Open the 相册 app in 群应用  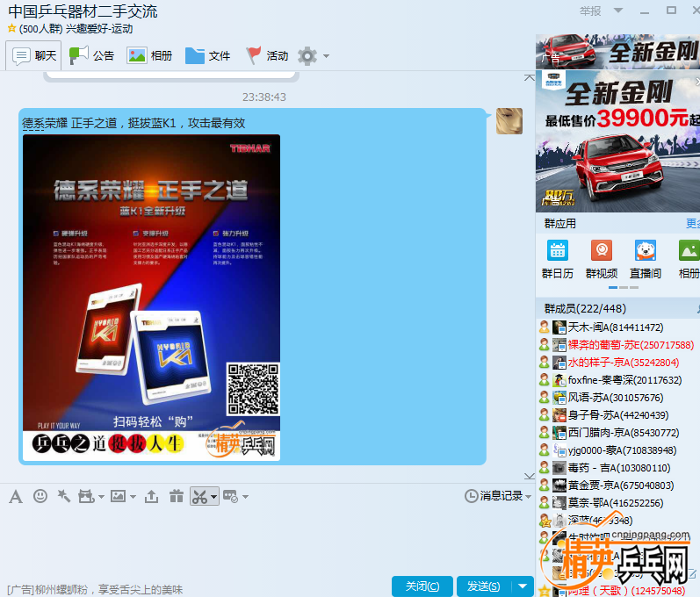(689, 259)
